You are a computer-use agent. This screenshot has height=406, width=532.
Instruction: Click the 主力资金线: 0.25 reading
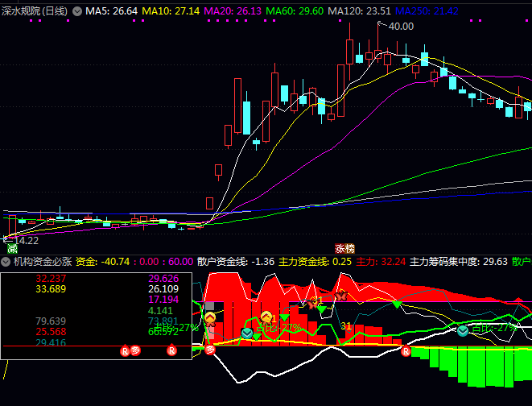coord(315,262)
